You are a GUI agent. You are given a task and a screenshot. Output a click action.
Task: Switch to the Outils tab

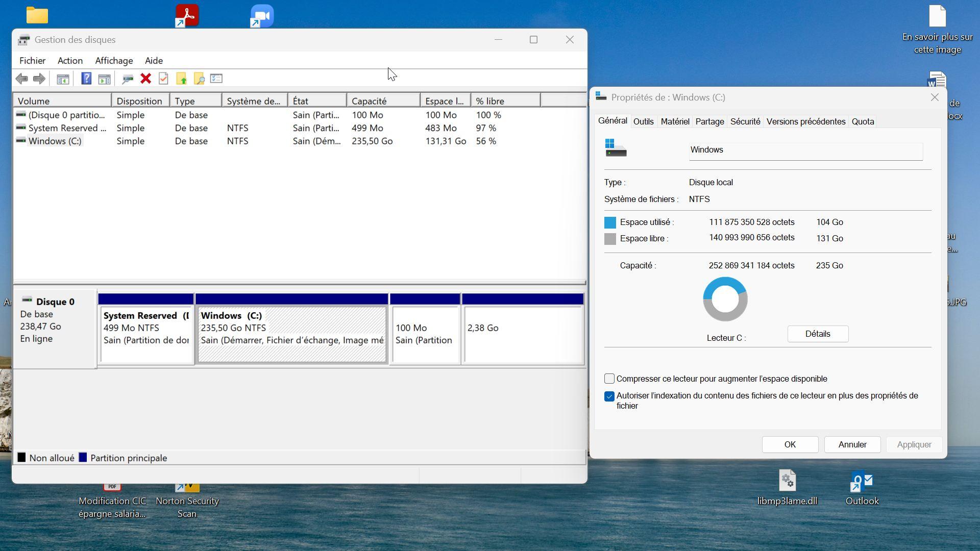[x=643, y=121]
